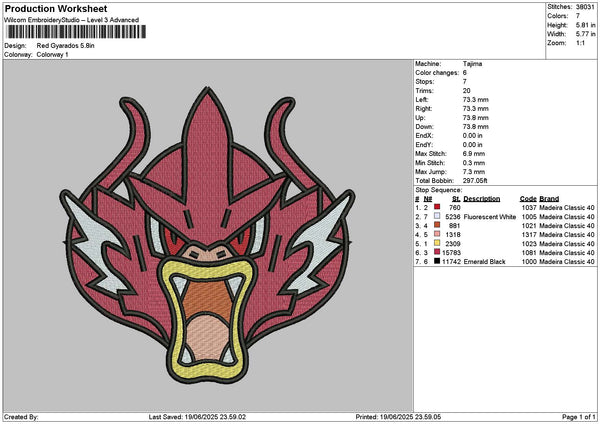Click the zoom value "1:1"
This screenshot has width=600, height=424.
[x=580, y=43]
